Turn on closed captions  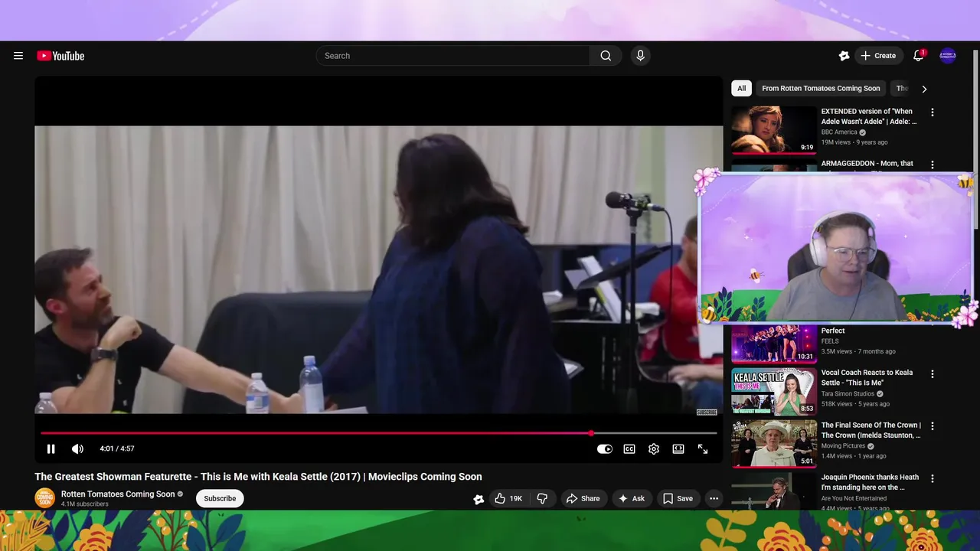point(629,449)
